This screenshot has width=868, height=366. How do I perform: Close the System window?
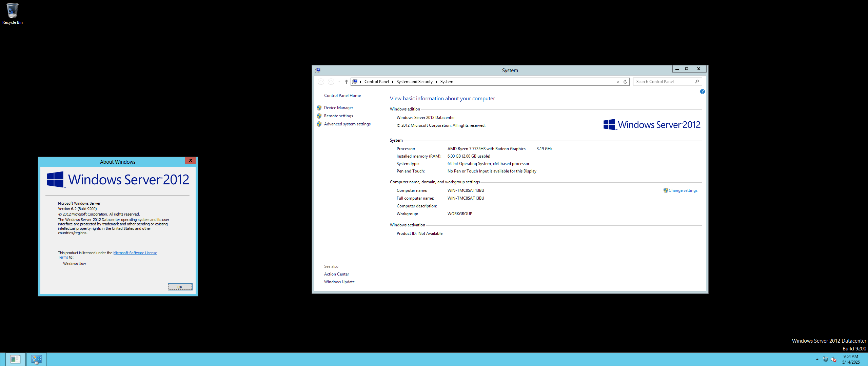tap(699, 69)
